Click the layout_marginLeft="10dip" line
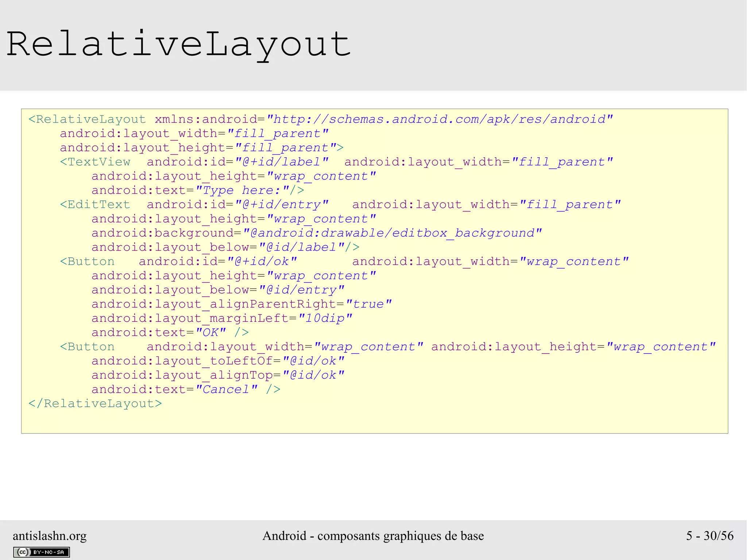 tap(222, 318)
